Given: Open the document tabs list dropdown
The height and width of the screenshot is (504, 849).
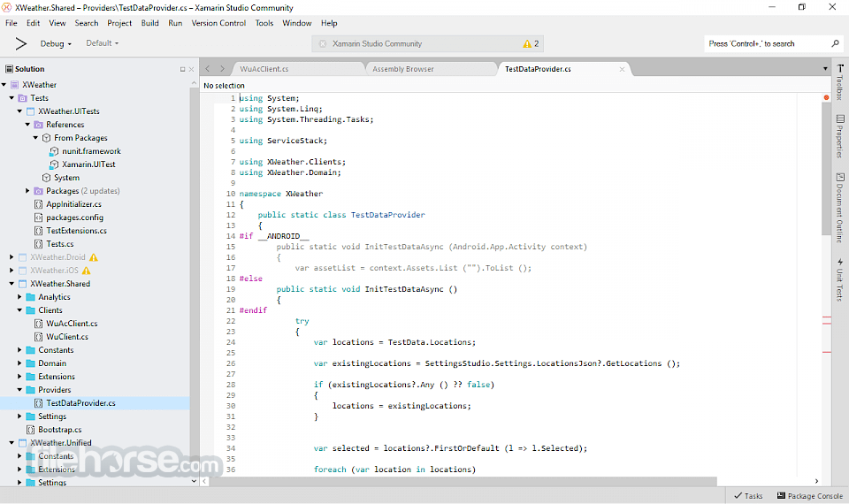Looking at the screenshot, I should [x=825, y=69].
